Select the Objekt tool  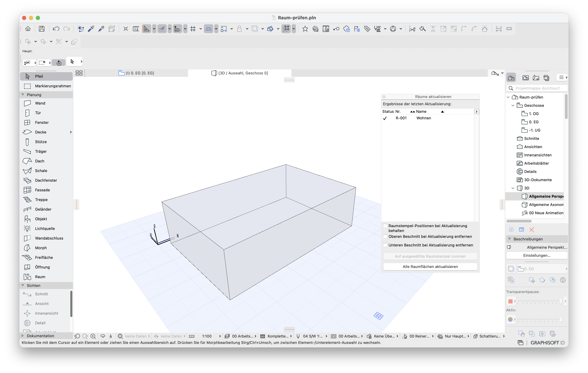click(x=46, y=219)
